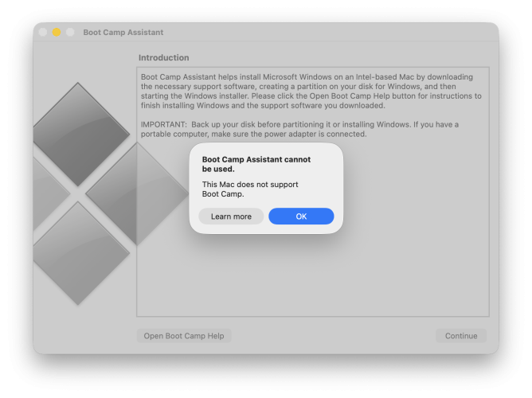Screen dimensions: 532x398
Task: Click the Boot Camp Assistant window title
Action: coord(123,32)
